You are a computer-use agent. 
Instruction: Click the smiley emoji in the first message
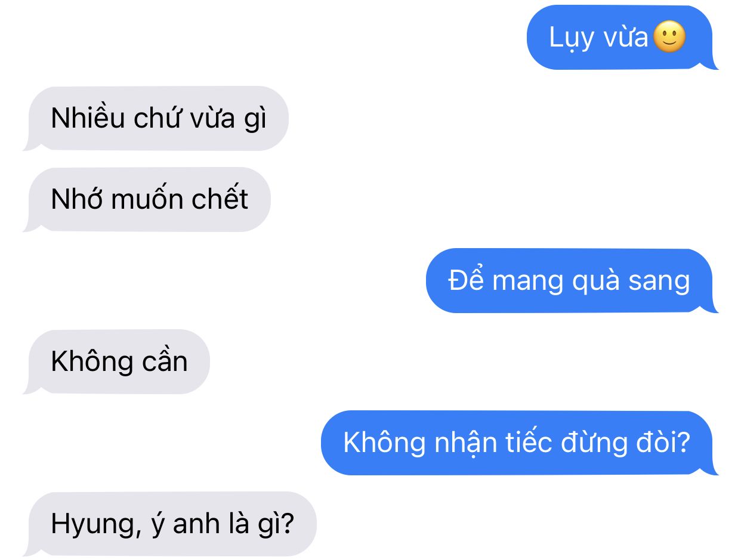(670, 37)
